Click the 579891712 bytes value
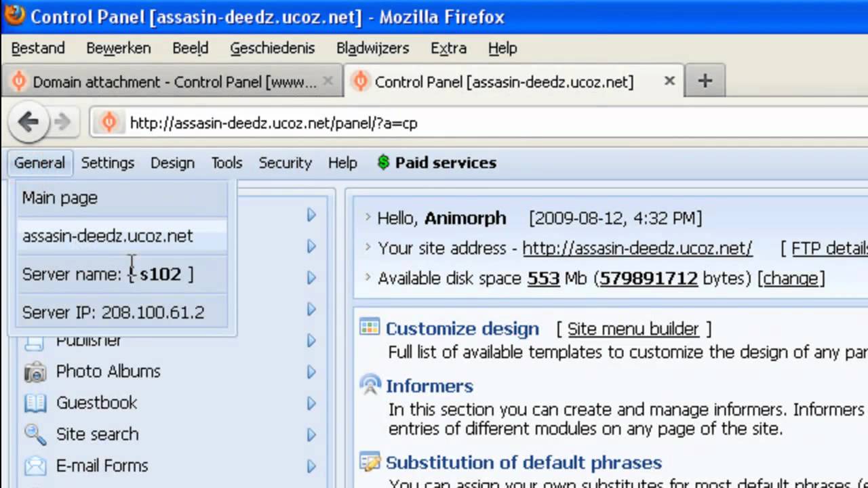The width and height of the screenshot is (868, 488). click(648, 278)
